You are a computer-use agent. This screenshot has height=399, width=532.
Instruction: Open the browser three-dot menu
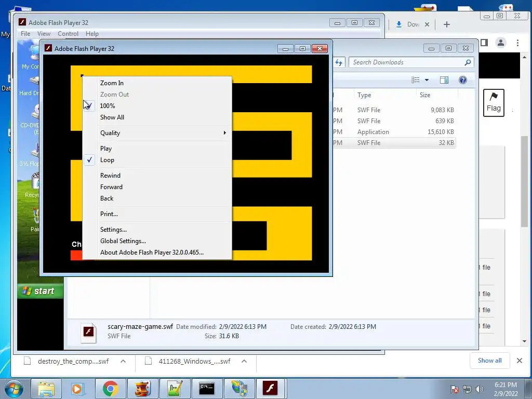click(518, 43)
